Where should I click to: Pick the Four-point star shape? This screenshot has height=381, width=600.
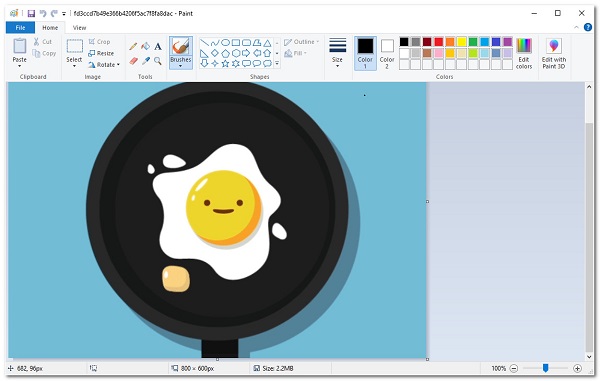[215, 64]
